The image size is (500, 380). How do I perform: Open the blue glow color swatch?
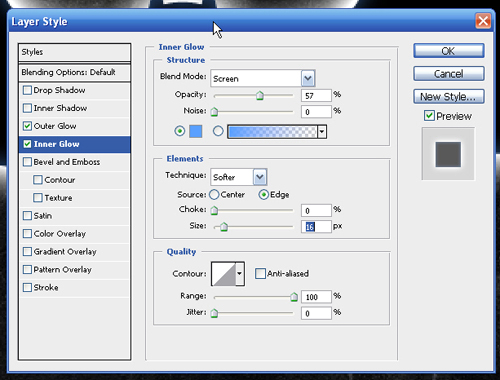coord(196,131)
